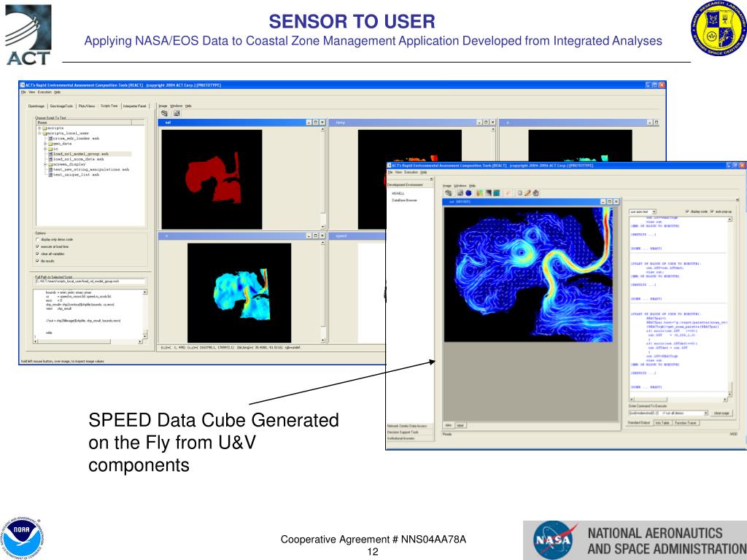Click horizontal scrollbar under script code preview
The height and width of the screenshot is (560, 747).
88,341
